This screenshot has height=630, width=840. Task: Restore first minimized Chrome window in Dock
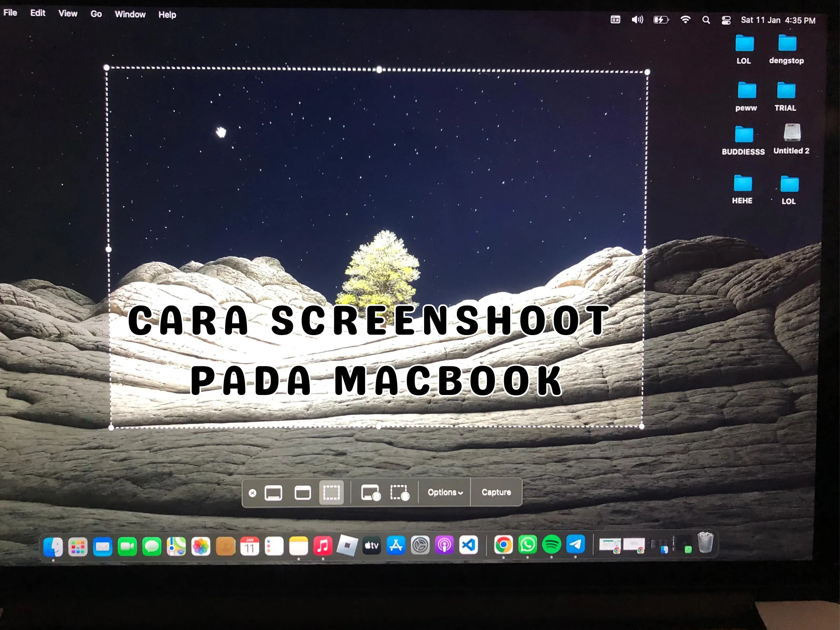click(610, 546)
